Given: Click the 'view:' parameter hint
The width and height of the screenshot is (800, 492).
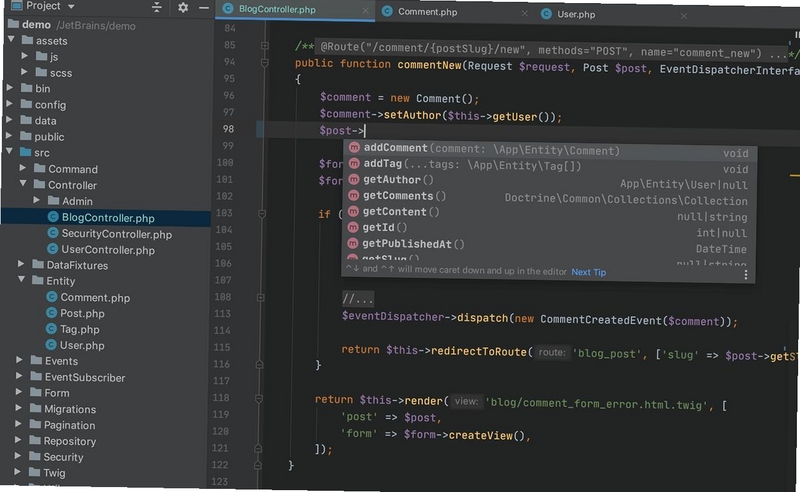Looking at the screenshot, I should pos(466,401).
